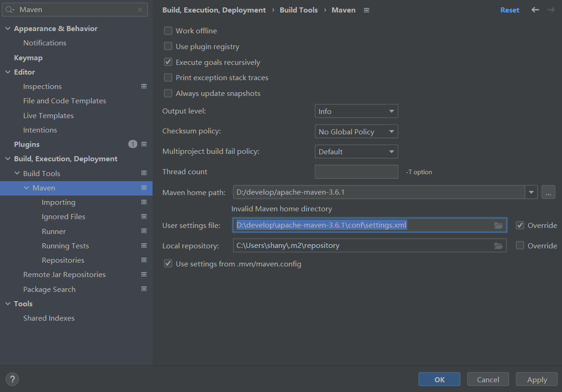This screenshot has height=392, width=562.
Task: Click project icon beside Maven breadcrumb title
Action: (x=366, y=10)
